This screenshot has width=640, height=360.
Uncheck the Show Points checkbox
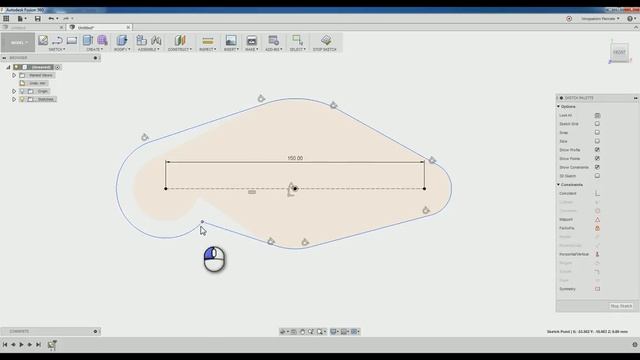pos(597,158)
